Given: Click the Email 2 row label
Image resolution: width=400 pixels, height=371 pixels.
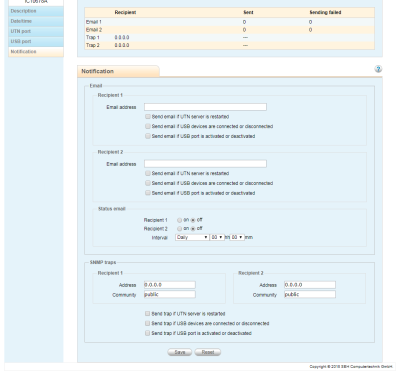Looking at the screenshot, I should pyautogui.click(x=94, y=30).
